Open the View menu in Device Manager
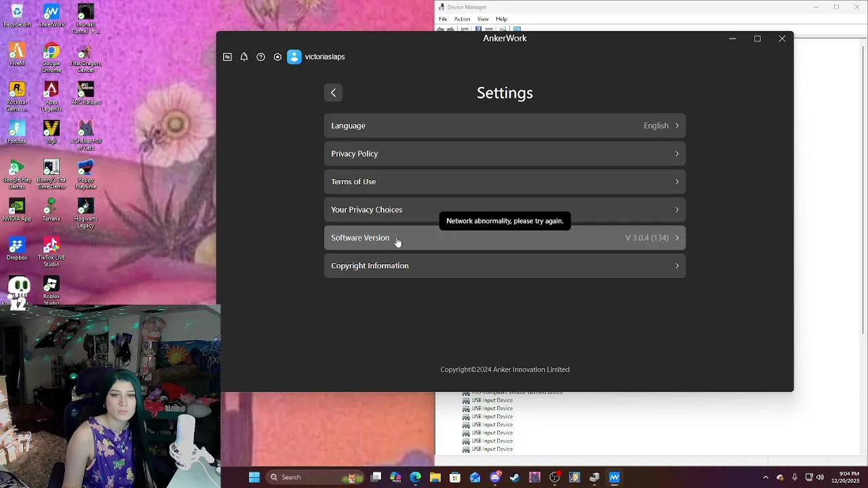 [483, 19]
